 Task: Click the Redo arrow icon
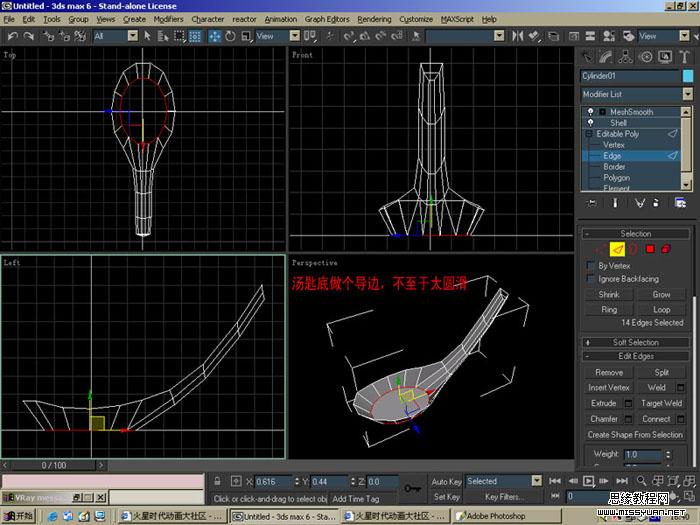[x=29, y=36]
